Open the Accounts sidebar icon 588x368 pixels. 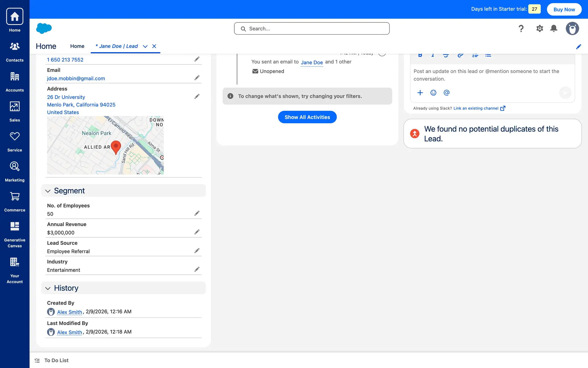(15, 82)
